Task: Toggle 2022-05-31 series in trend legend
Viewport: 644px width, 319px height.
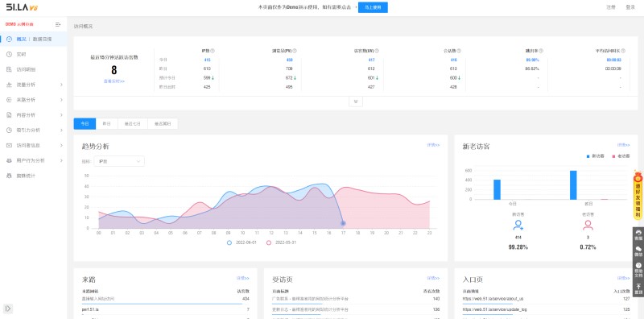Action: [x=281, y=242]
